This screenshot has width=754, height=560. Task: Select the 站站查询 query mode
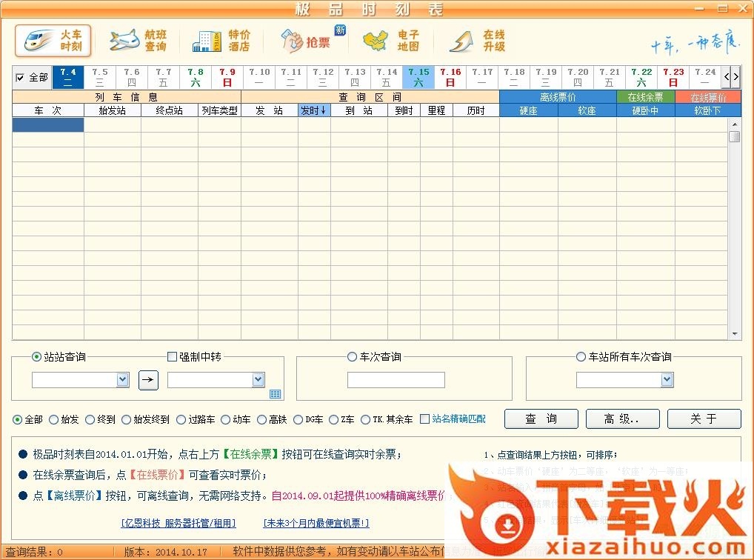tap(36, 356)
